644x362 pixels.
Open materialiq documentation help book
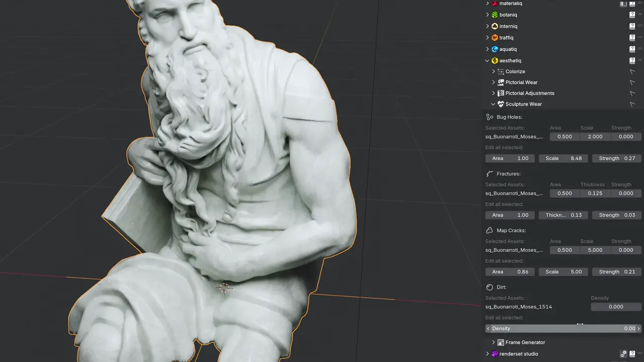click(632, 4)
